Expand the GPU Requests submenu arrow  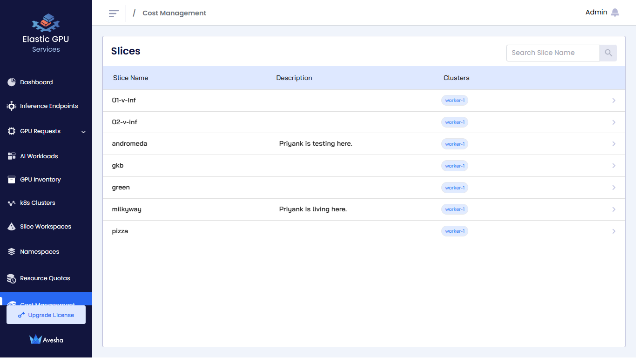click(x=84, y=132)
